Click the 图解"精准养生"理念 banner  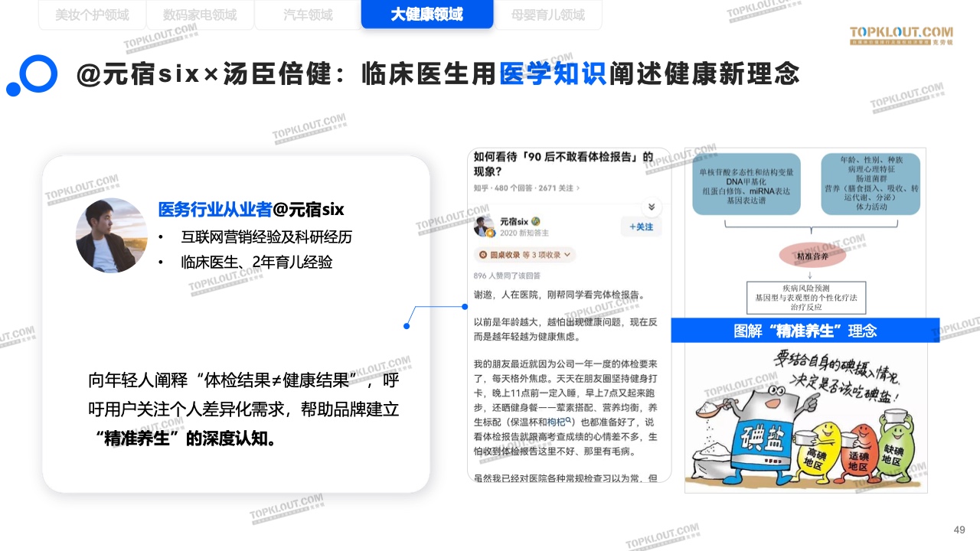coord(805,331)
